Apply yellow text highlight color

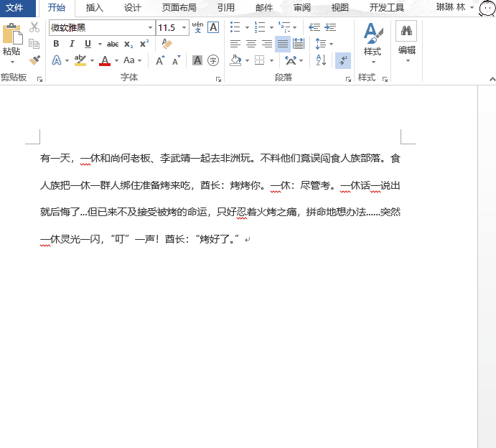pyautogui.click(x=80, y=60)
